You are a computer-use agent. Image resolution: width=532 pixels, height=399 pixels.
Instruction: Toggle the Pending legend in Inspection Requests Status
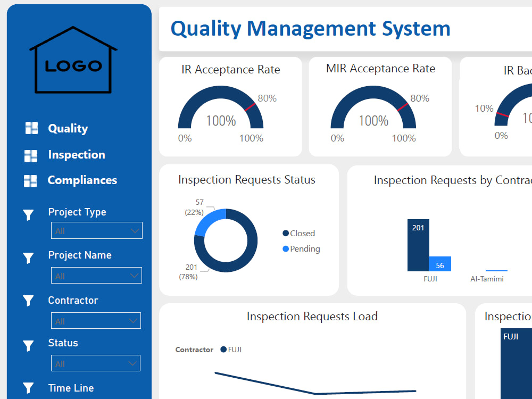point(301,248)
